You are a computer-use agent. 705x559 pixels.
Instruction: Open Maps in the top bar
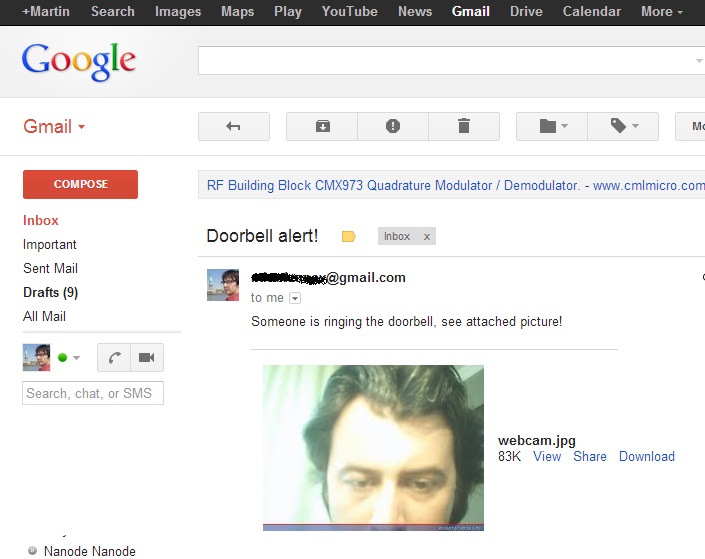pos(237,11)
